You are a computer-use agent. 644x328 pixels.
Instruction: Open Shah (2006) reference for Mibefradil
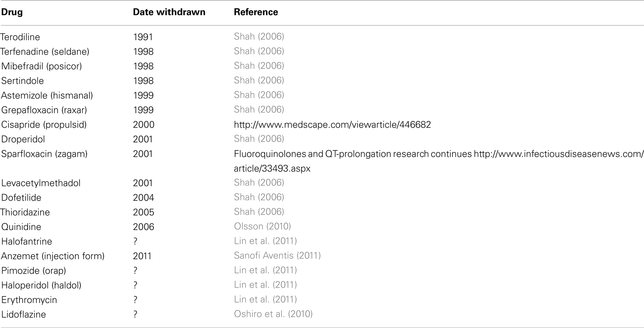[259, 66]
